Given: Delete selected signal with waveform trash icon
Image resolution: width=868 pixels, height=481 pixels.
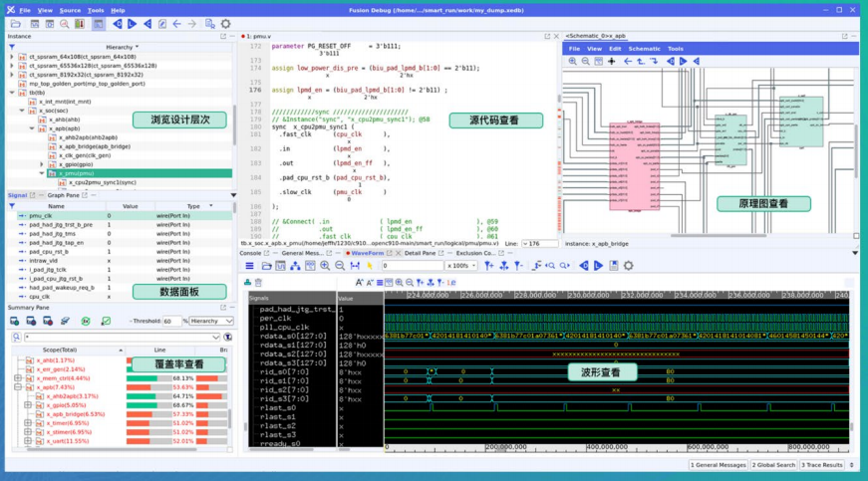Looking at the screenshot, I should click(x=258, y=283).
